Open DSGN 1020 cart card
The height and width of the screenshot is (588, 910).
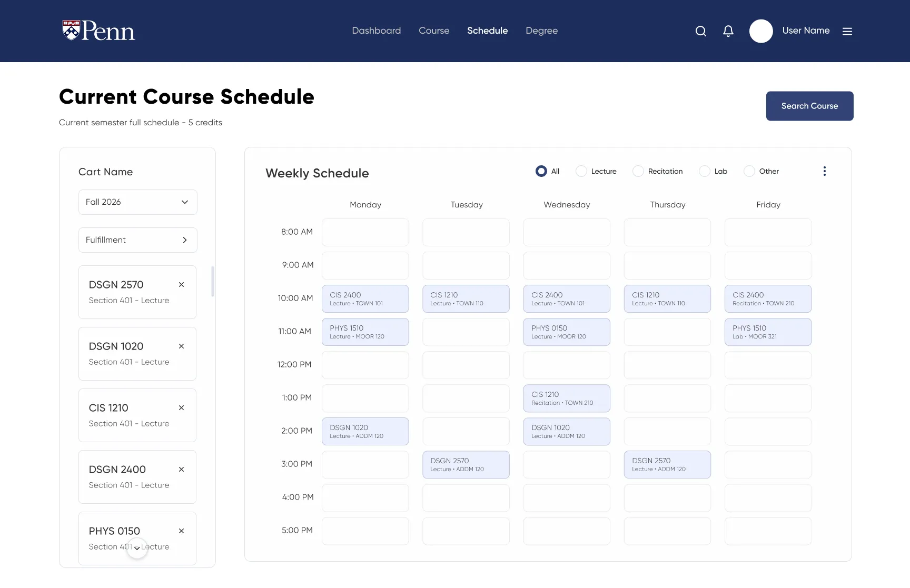click(x=137, y=354)
